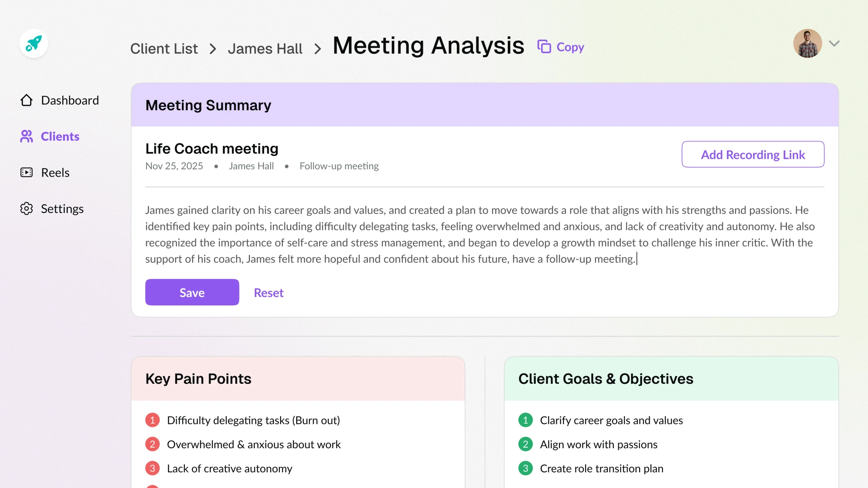Click inside the meeting summary text field

[479, 234]
